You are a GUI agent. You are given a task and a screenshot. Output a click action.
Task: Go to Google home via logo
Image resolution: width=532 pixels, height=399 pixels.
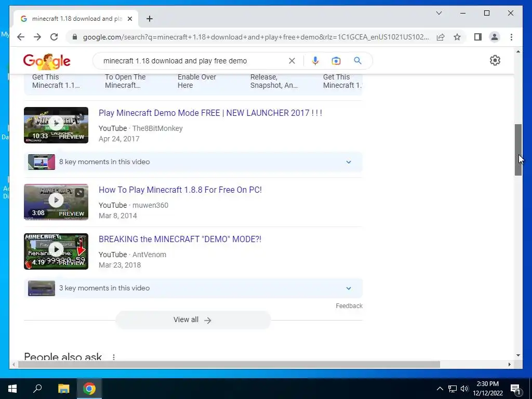[47, 61]
